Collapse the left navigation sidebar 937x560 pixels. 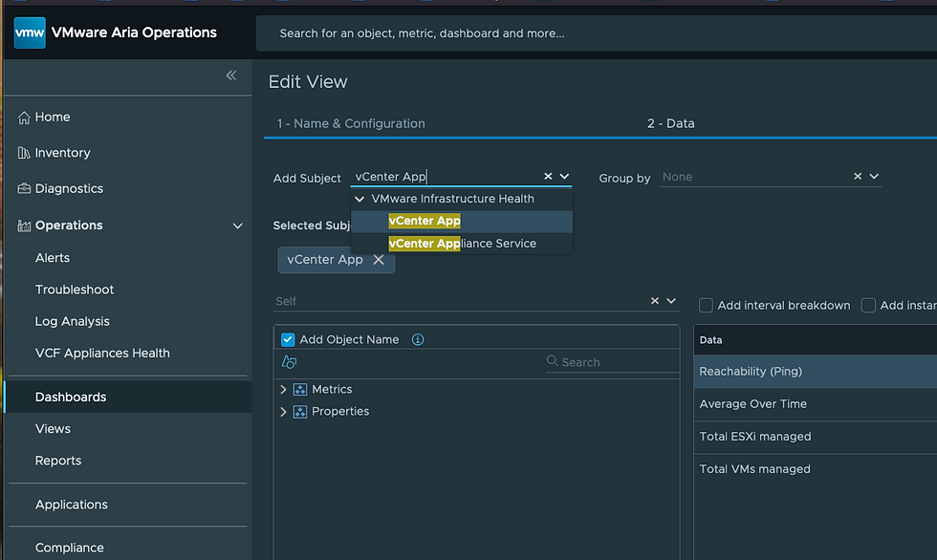coord(231,75)
